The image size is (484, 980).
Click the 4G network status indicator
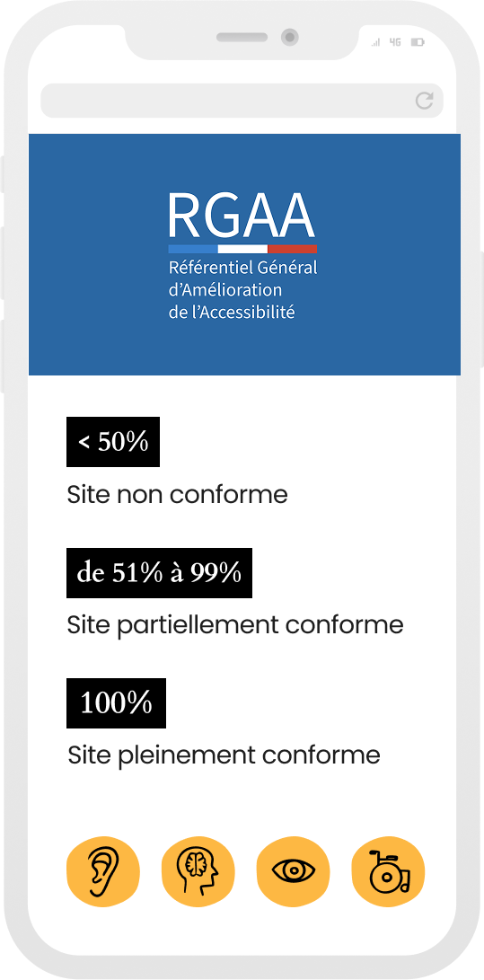click(395, 42)
